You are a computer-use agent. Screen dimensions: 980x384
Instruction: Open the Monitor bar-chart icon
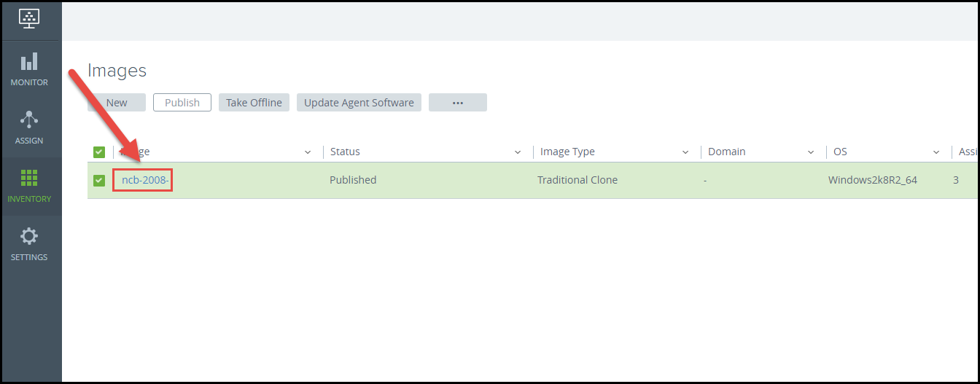pos(29,62)
